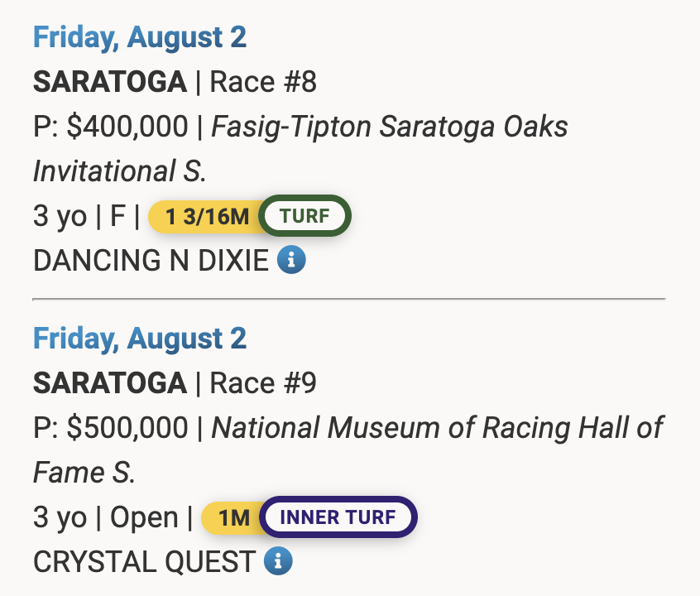Screen dimensions: 700x596
Task: Select the Race #9 label
Action: (263, 382)
